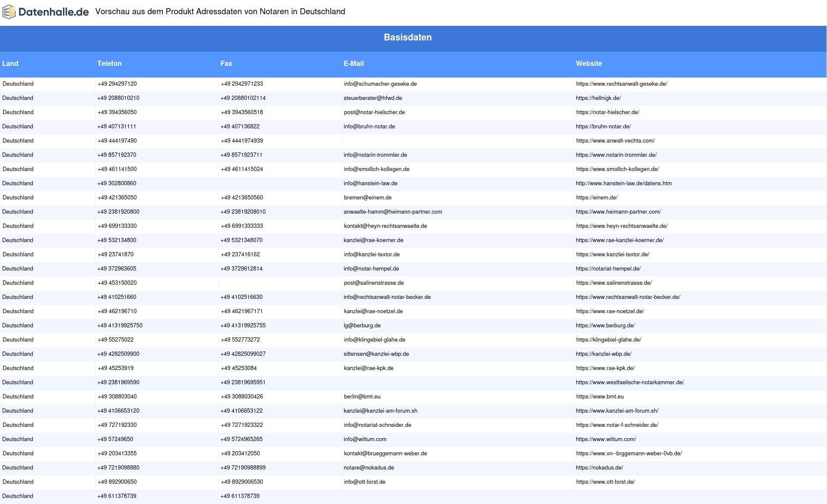The height and width of the screenshot is (504, 827).
Task: Open http://www.hanstein-law.de/datens.htm link
Action: pos(624,184)
